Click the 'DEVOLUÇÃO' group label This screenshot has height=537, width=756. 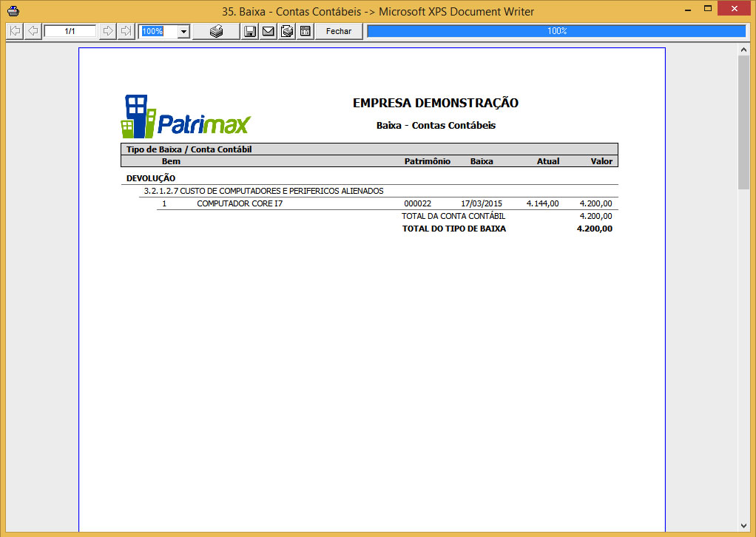[x=151, y=178]
